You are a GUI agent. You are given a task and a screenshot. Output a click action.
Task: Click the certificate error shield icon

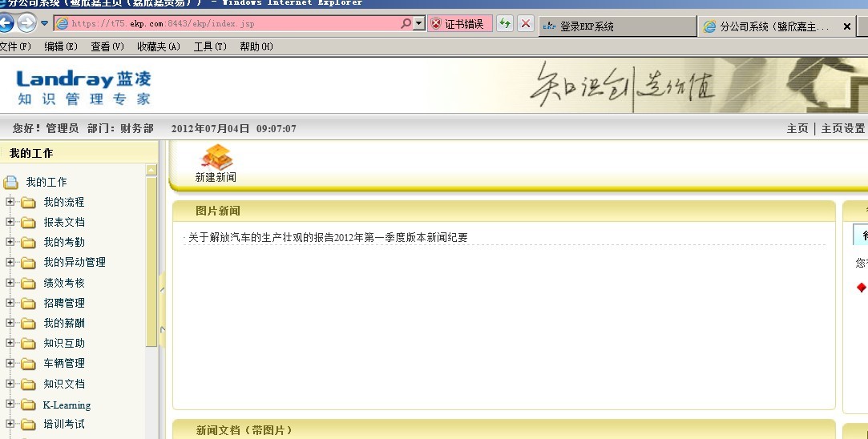click(x=436, y=24)
